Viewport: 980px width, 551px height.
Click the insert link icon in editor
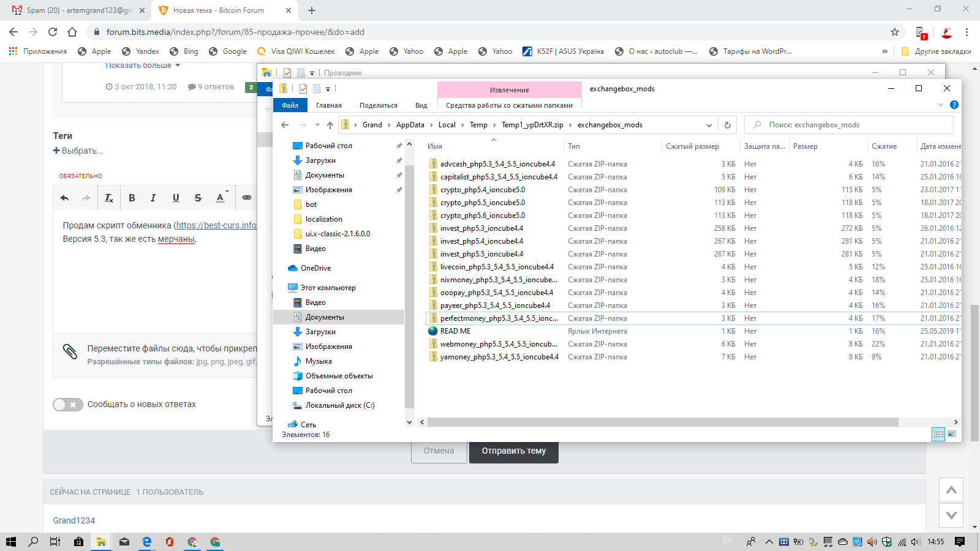point(246,198)
